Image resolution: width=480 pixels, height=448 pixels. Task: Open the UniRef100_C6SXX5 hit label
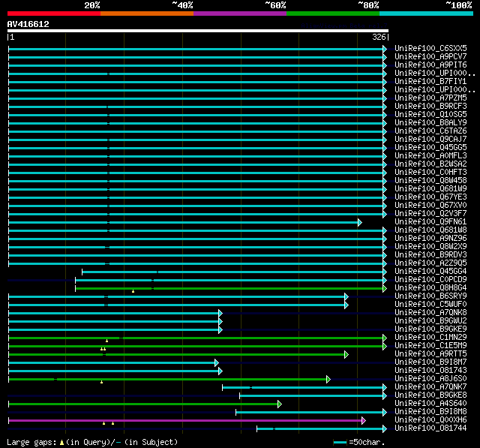[x=430, y=49]
